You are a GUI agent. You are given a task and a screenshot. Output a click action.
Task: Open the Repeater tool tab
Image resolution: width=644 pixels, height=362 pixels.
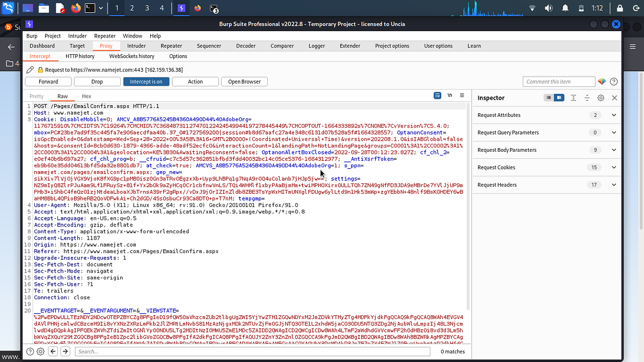[171, 46]
